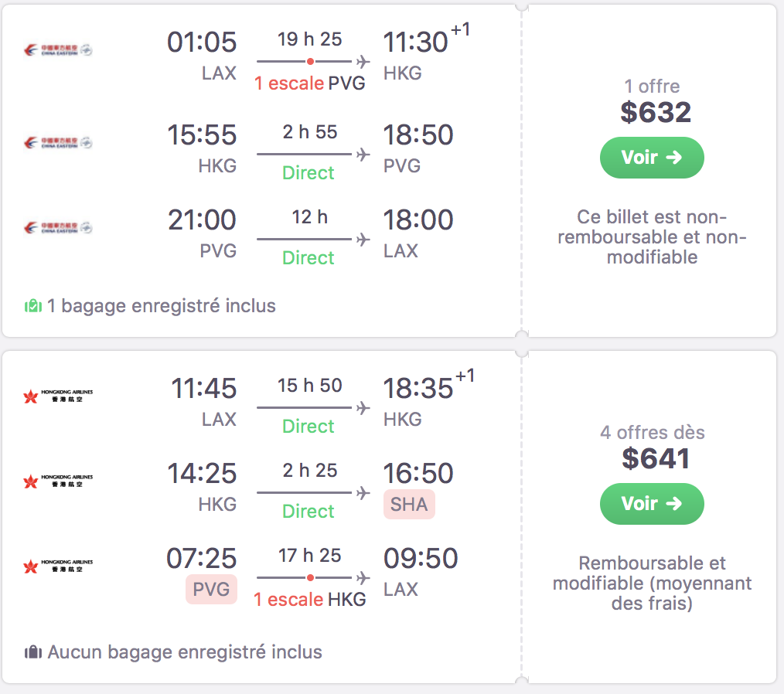
Task: Click the 'Direct' label on 15 h 50 flight
Action: [308, 426]
